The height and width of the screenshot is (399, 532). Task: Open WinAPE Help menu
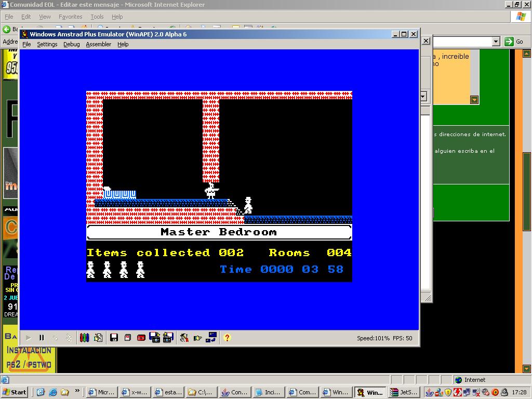pyautogui.click(x=123, y=44)
